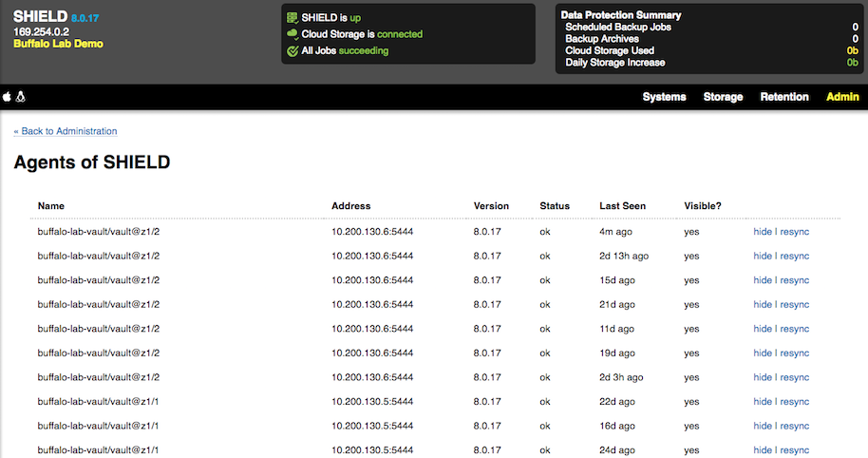Click the SHIELD server status icon
The image size is (868, 458).
292,18
